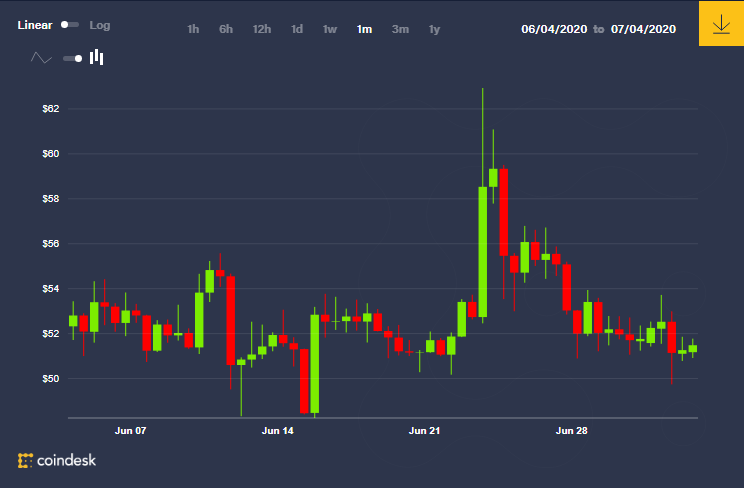Switch to the 12h time range

261,29
